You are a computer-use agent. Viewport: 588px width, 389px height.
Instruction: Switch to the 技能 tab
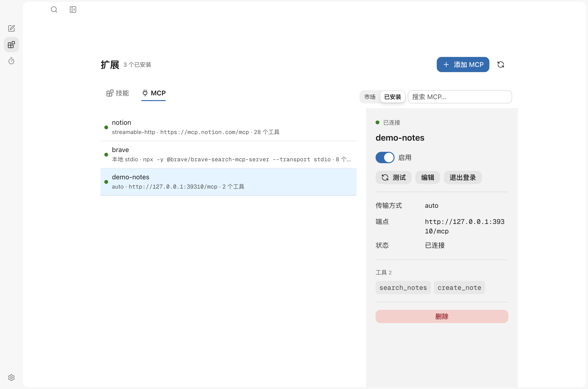point(118,93)
